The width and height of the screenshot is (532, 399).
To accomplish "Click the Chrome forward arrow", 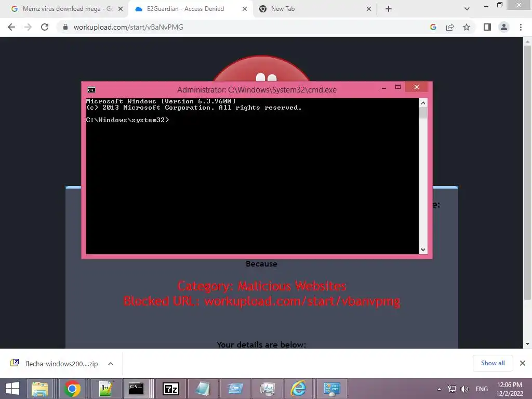I will tap(28, 27).
